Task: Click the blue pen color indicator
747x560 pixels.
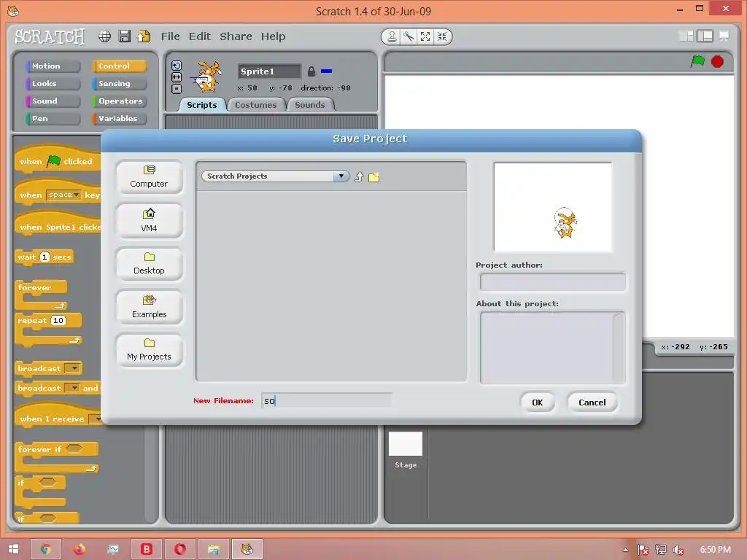Action: 326,71
